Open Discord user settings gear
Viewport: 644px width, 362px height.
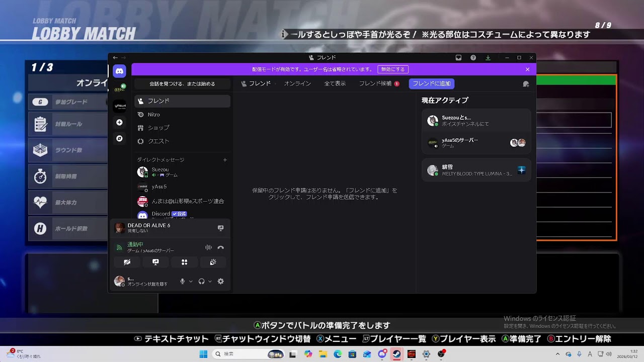220,282
